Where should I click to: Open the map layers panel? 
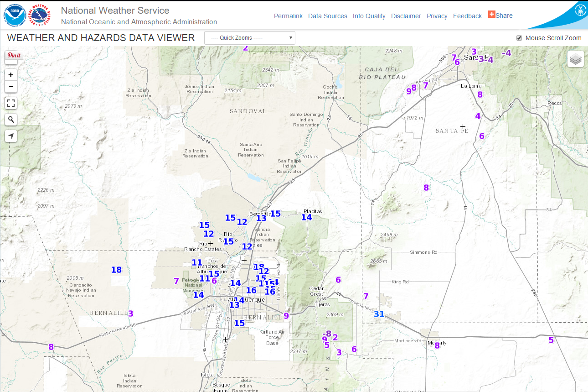pyautogui.click(x=576, y=59)
